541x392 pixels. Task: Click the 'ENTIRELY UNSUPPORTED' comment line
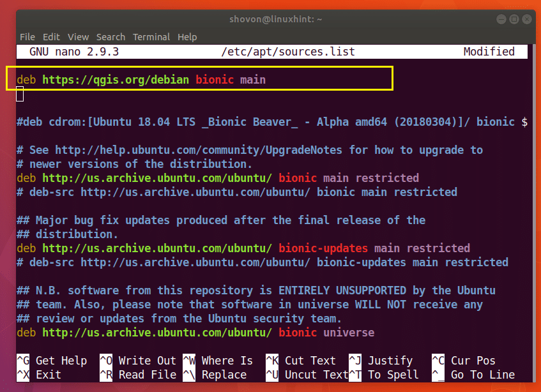point(255,290)
